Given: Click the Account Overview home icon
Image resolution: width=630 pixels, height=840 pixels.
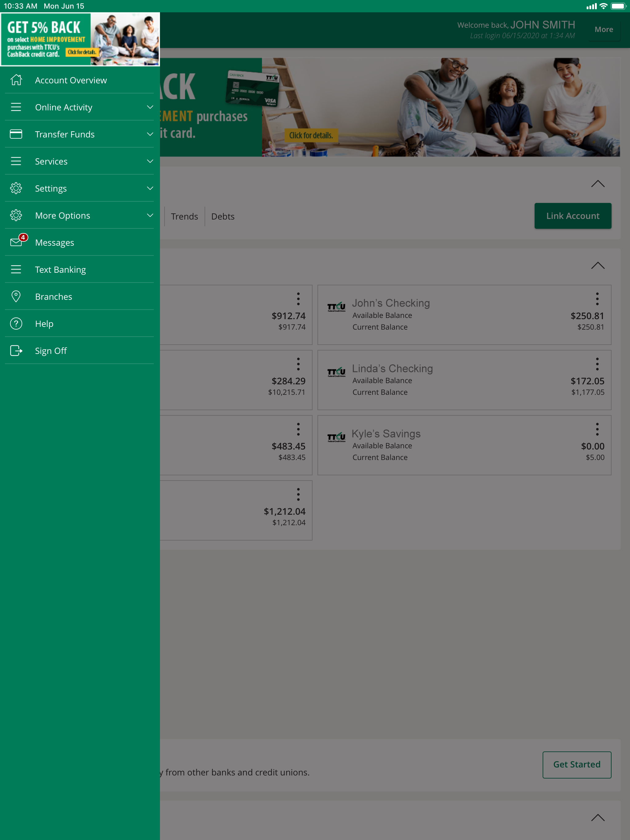Looking at the screenshot, I should tap(16, 80).
